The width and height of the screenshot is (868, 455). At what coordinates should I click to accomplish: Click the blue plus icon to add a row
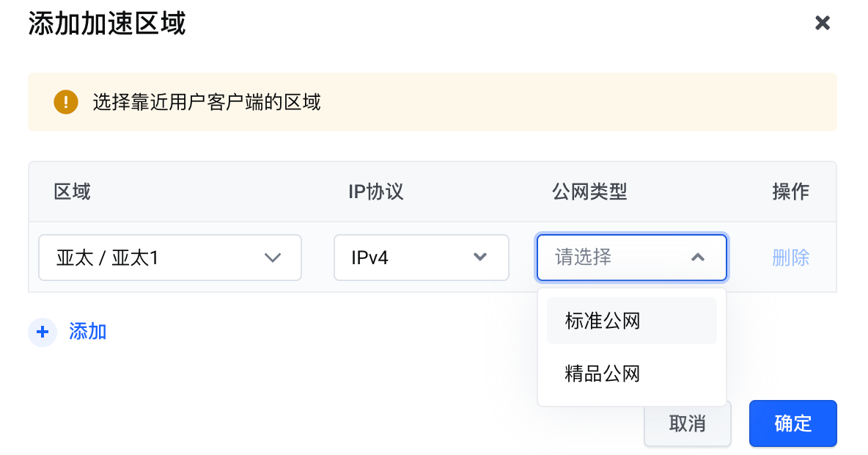pyautogui.click(x=43, y=332)
